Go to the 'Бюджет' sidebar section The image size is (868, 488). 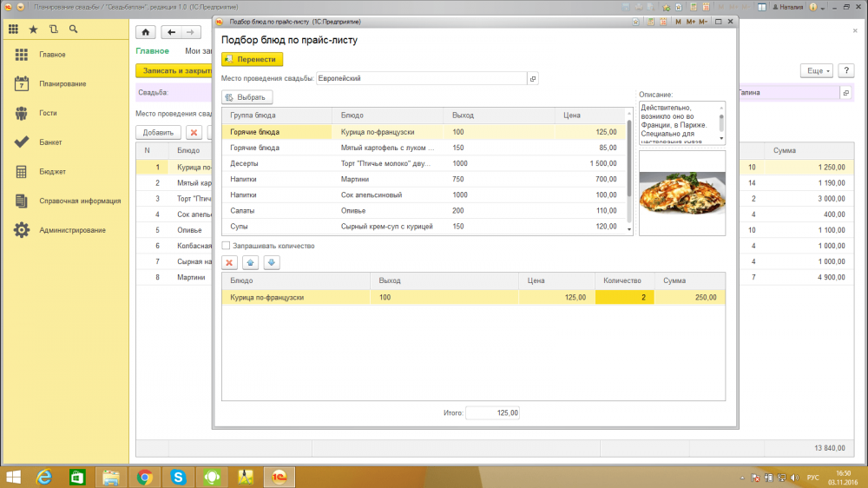[52, 171]
